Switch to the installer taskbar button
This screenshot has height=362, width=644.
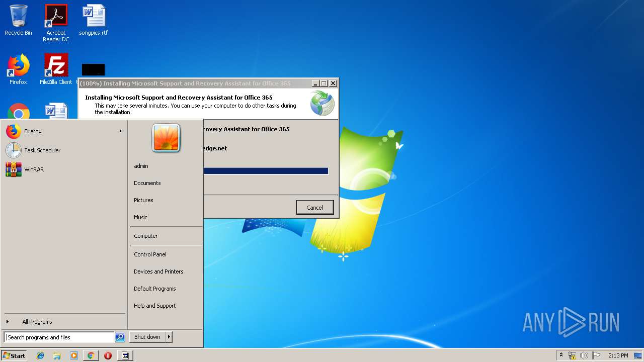[x=125, y=355]
